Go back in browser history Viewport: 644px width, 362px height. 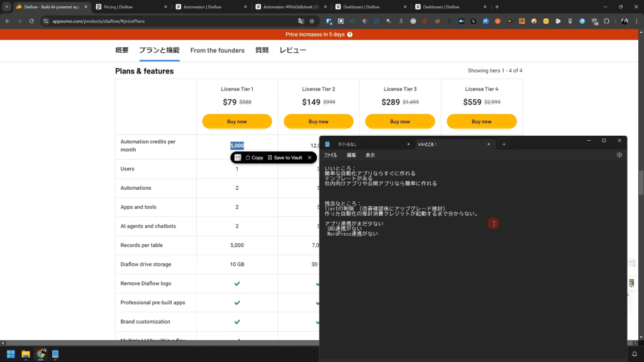coord(8,21)
